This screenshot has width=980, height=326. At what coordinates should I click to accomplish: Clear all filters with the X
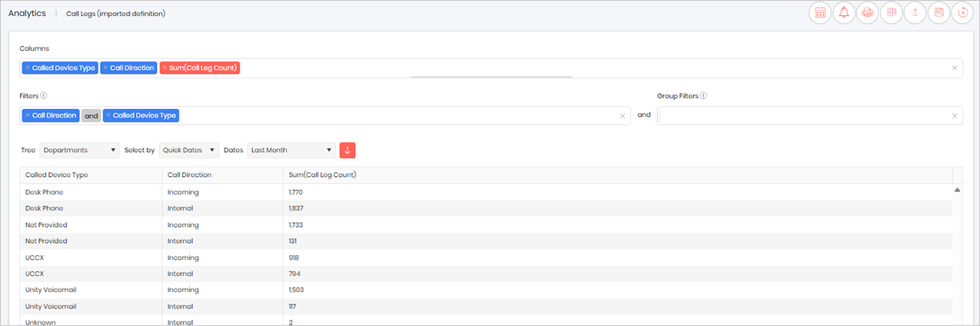(x=623, y=115)
